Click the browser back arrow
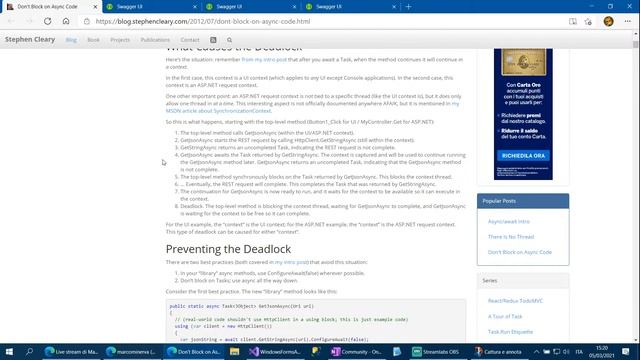Viewport: 640px width, 360px height. point(11,21)
